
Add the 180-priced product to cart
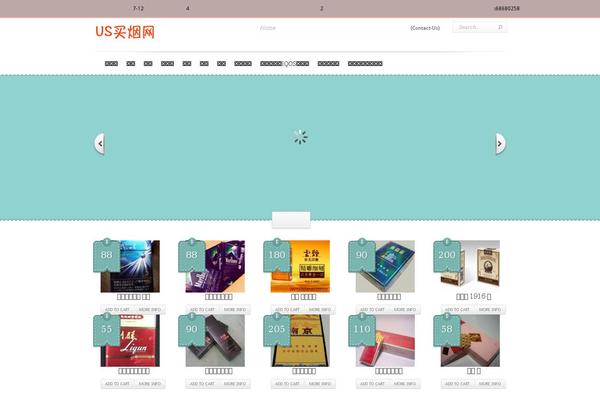(287, 309)
